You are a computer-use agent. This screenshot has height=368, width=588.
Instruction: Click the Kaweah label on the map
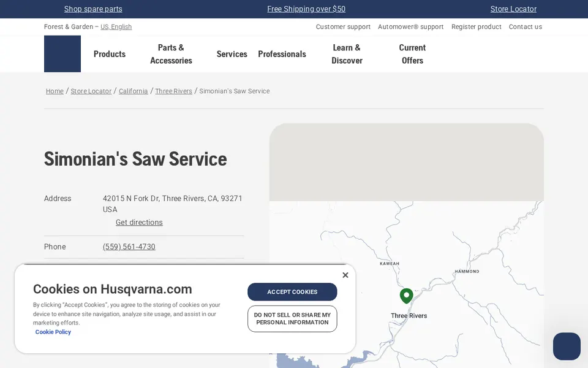tap(390, 264)
